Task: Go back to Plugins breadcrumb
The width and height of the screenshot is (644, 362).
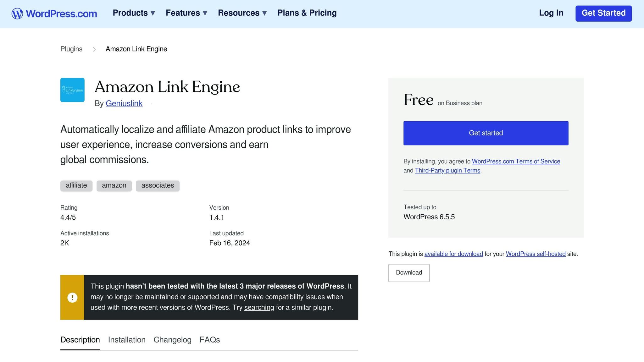Action: [x=71, y=49]
